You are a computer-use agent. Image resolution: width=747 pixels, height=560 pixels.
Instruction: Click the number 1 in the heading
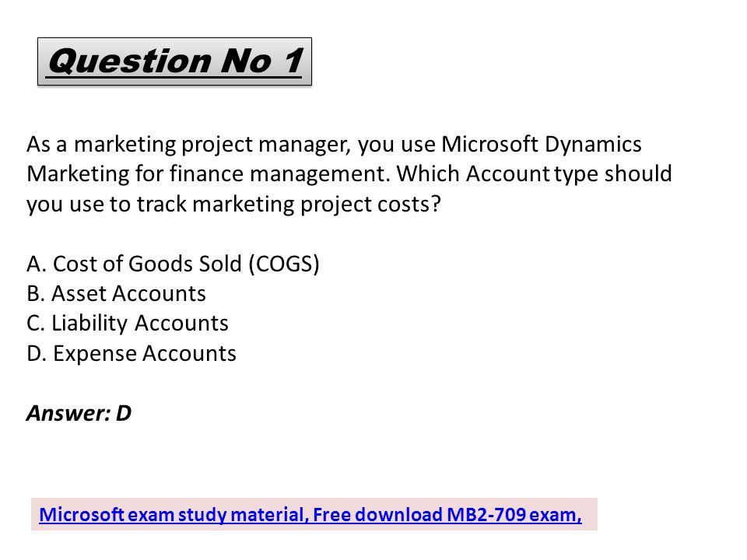pyautogui.click(x=293, y=61)
